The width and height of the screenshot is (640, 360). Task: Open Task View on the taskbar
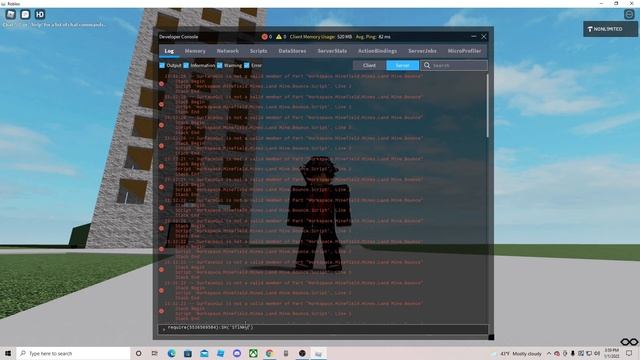(x=155, y=353)
